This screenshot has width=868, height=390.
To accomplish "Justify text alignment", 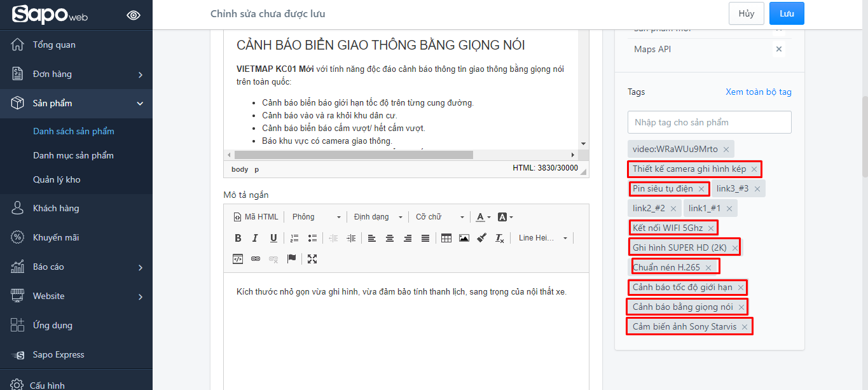I will (x=425, y=238).
